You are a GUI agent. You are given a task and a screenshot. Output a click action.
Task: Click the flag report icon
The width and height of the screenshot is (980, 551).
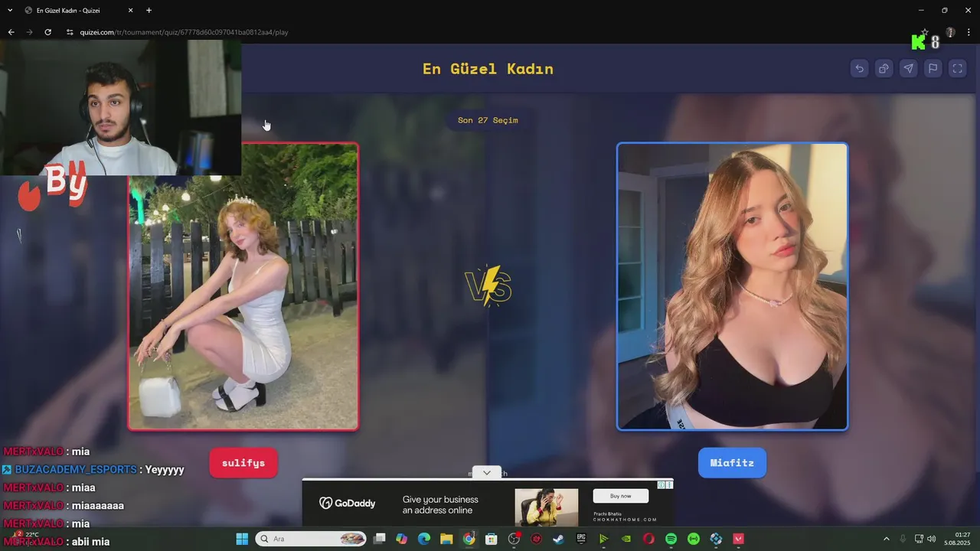tap(933, 69)
